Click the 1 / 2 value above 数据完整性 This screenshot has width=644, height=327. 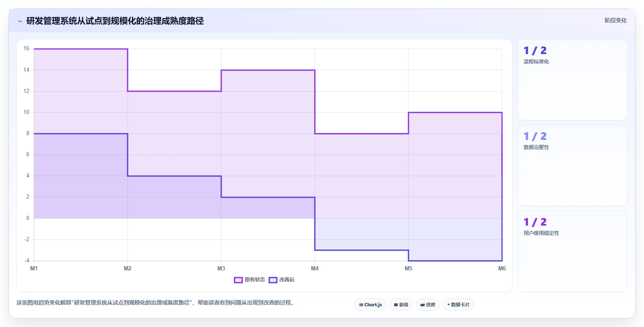(x=535, y=136)
